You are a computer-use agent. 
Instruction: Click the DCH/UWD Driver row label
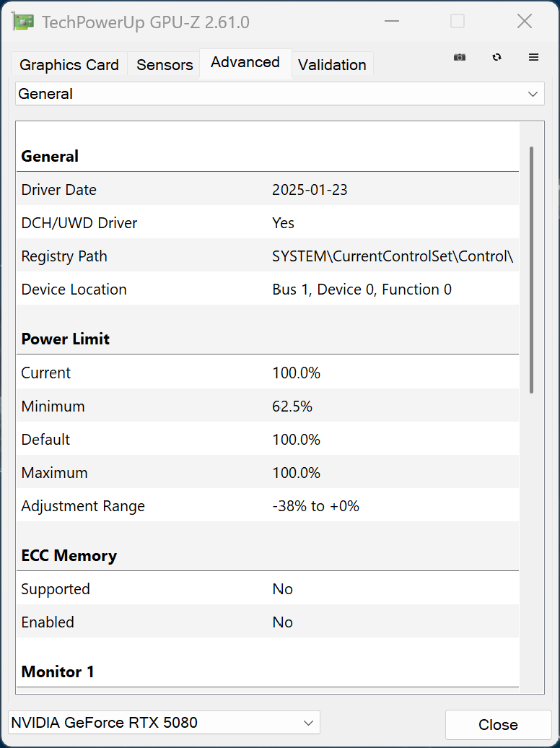point(79,223)
